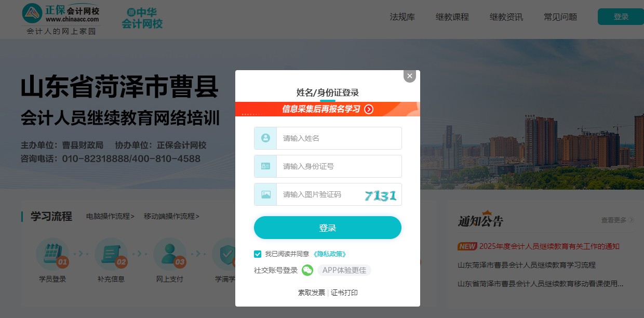Click the 查看更多 announcements link
The height and width of the screenshot is (318, 644).
(x=615, y=220)
